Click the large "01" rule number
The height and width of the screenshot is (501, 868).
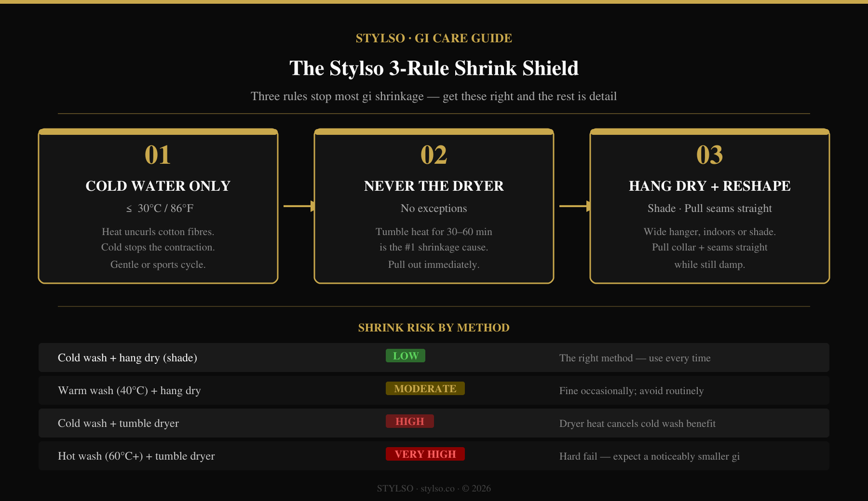pyautogui.click(x=158, y=155)
